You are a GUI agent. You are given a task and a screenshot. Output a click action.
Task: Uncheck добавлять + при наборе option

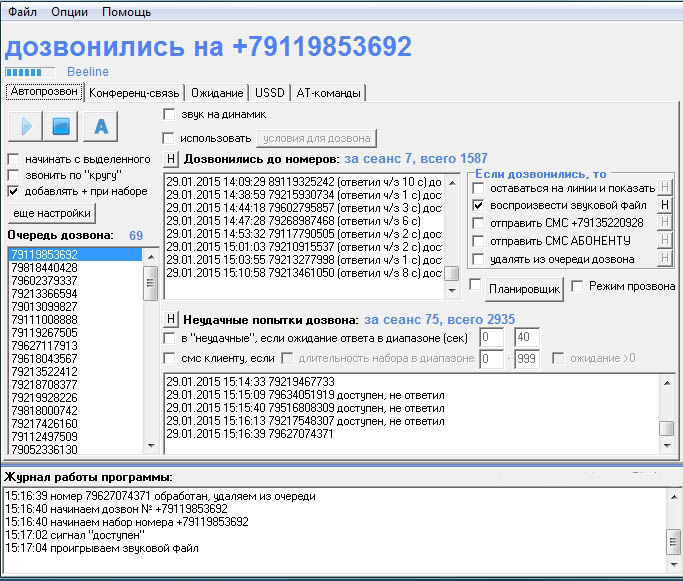[13, 190]
